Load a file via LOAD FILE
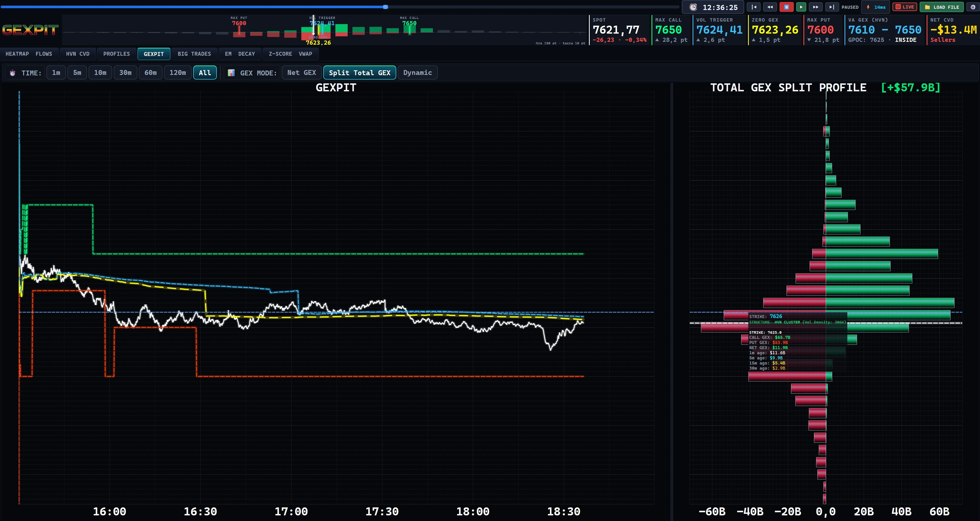This screenshot has height=521, width=980. tap(942, 7)
